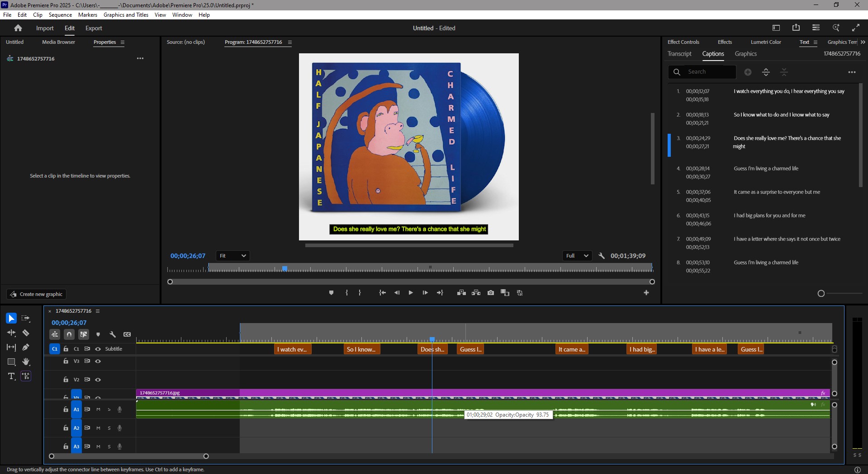Click Mark Out bracket button

pyautogui.click(x=360, y=293)
